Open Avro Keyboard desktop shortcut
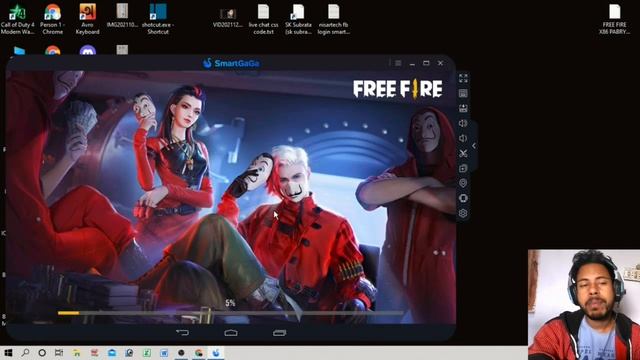The width and height of the screenshot is (640, 360). pyautogui.click(x=87, y=19)
